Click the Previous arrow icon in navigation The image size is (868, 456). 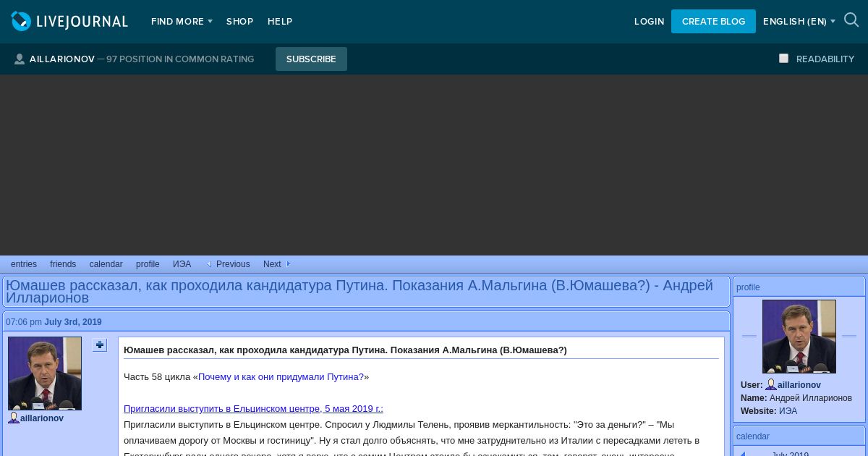(x=209, y=264)
